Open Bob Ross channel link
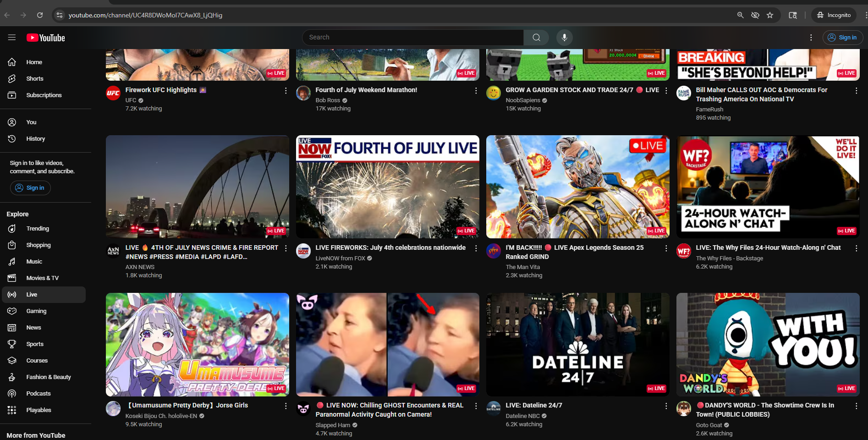The width and height of the screenshot is (868, 440). click(x=328, y=100)
